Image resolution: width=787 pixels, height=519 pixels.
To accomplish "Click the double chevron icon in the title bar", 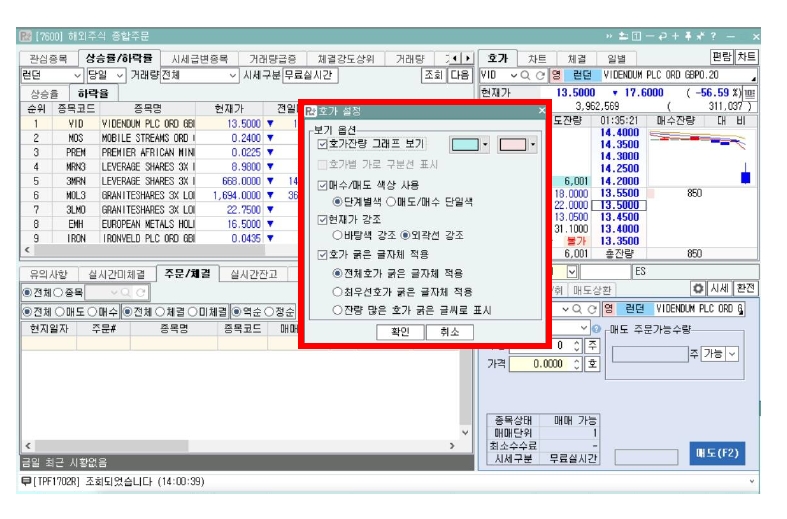I will click(609, 36).
